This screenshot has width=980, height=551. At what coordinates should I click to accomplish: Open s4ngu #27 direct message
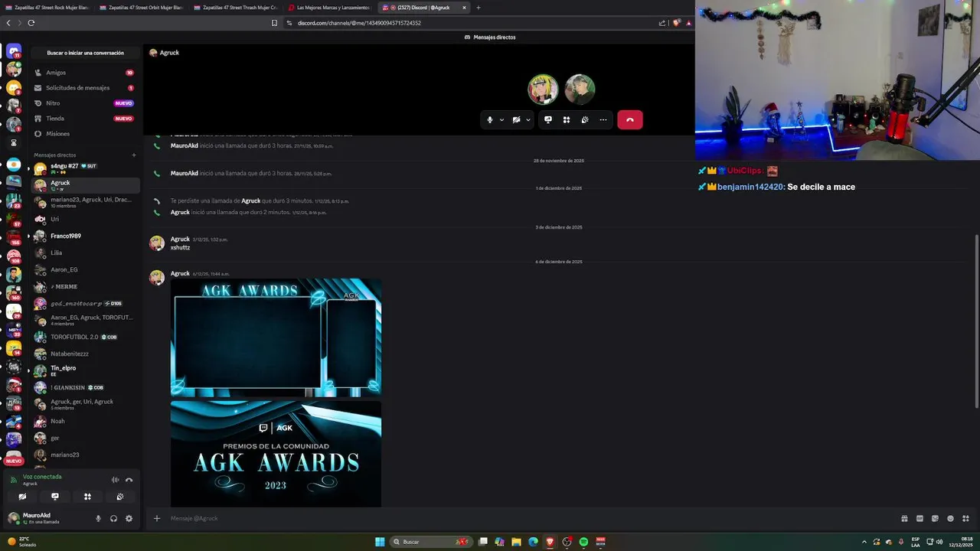pyautogui.click(x=85, y=168)
